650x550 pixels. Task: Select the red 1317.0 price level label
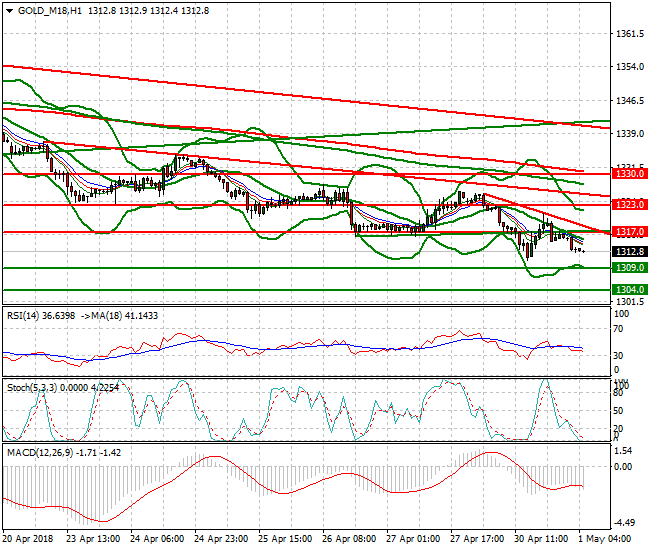click(x=630, y=232)
